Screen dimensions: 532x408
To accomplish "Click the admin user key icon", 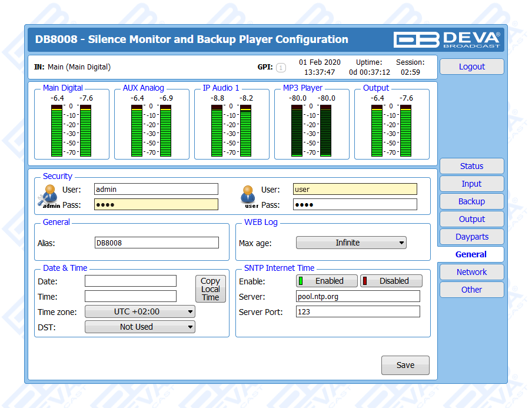I will (49, 196).
